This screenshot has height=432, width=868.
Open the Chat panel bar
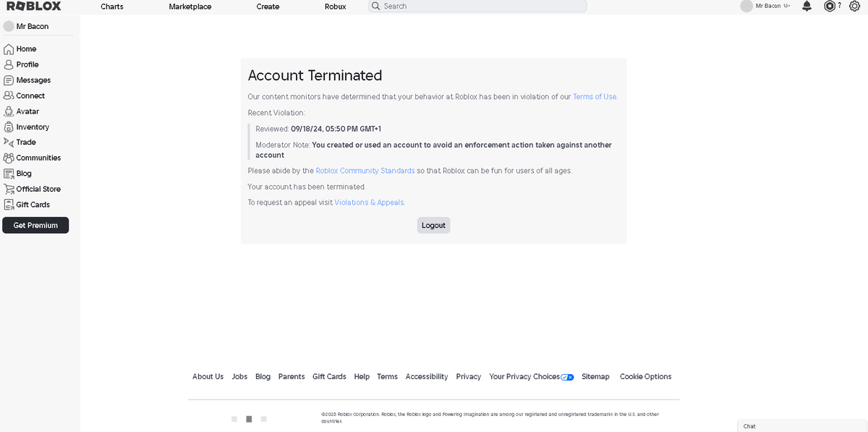802,425
